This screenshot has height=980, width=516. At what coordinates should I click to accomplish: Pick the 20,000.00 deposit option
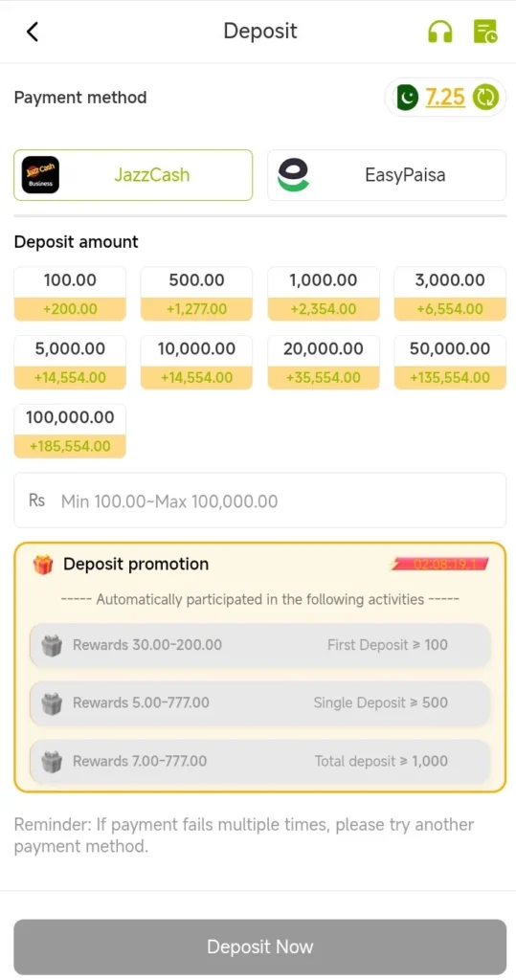pos(324,363)
